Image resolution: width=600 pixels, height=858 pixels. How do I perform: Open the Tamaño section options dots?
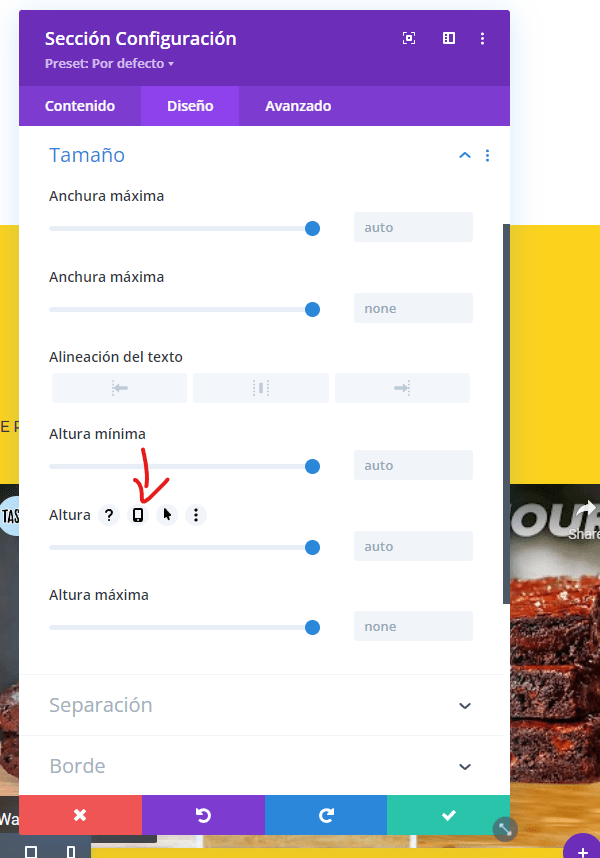pyautogui.click(x=487, y=155)
